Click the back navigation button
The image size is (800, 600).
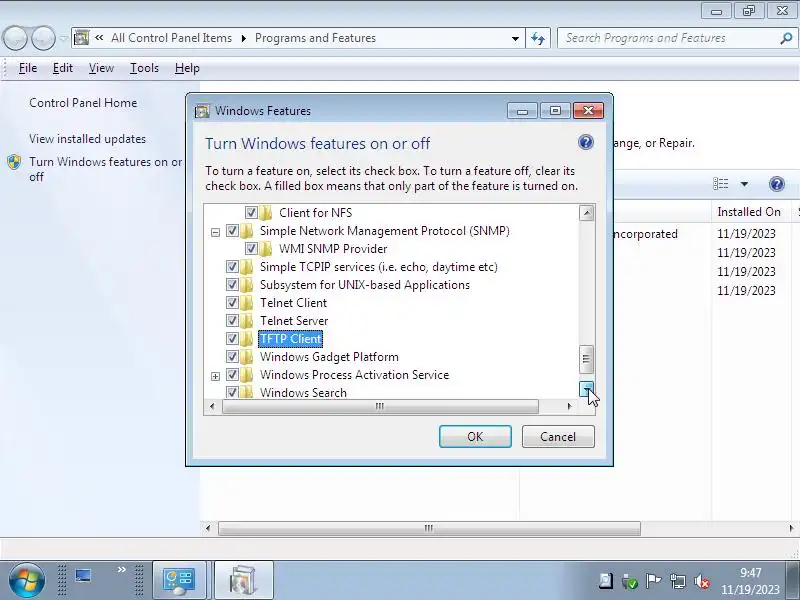click(x=15, y=38)
